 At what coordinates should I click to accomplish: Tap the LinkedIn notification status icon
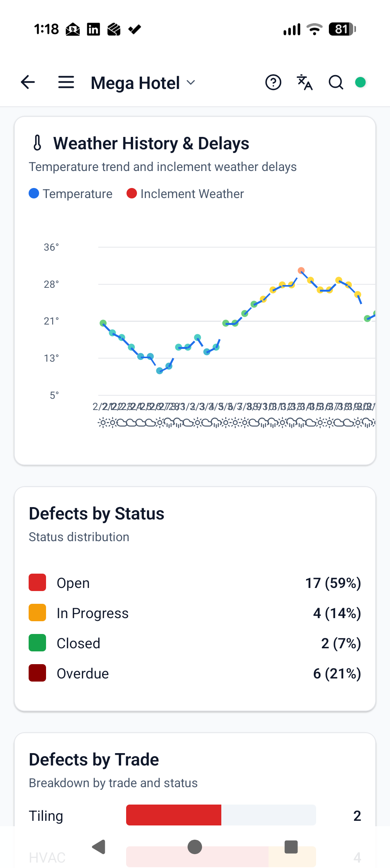tap(93, 29)
